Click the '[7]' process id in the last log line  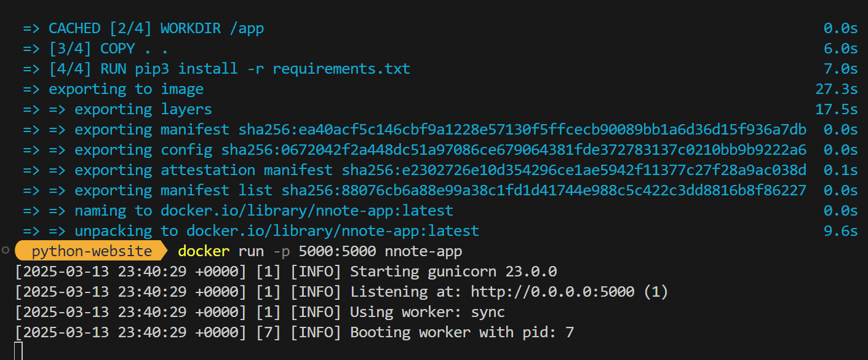pyautogui.click(x=268, y=332)
